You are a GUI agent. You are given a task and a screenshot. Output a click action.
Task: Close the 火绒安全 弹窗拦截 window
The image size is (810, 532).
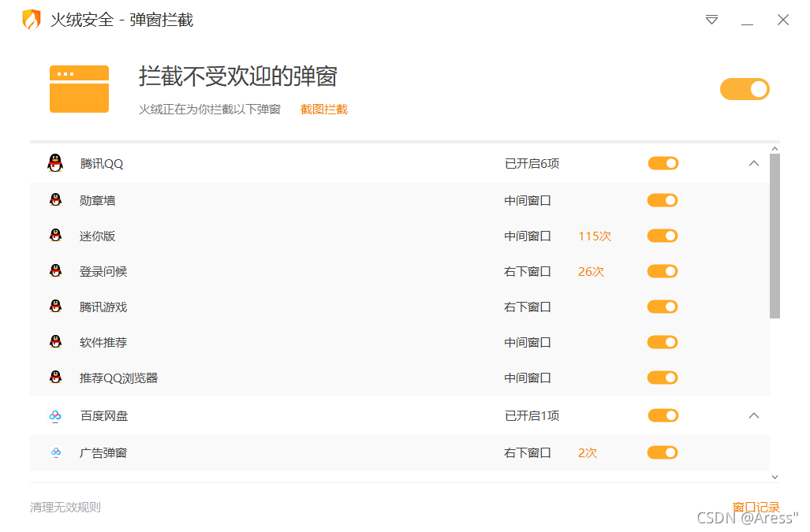pyautogui.click(x=783, y=20)
